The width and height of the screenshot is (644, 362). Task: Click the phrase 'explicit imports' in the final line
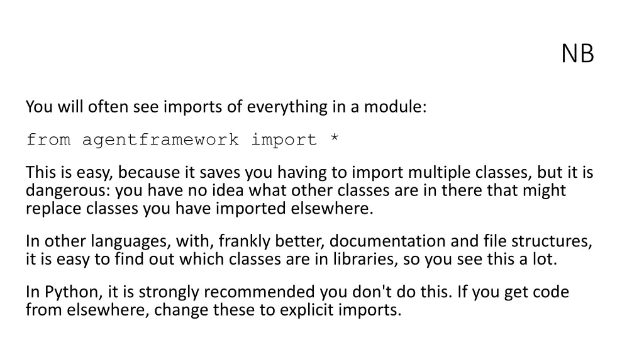[x=340, y=310]
